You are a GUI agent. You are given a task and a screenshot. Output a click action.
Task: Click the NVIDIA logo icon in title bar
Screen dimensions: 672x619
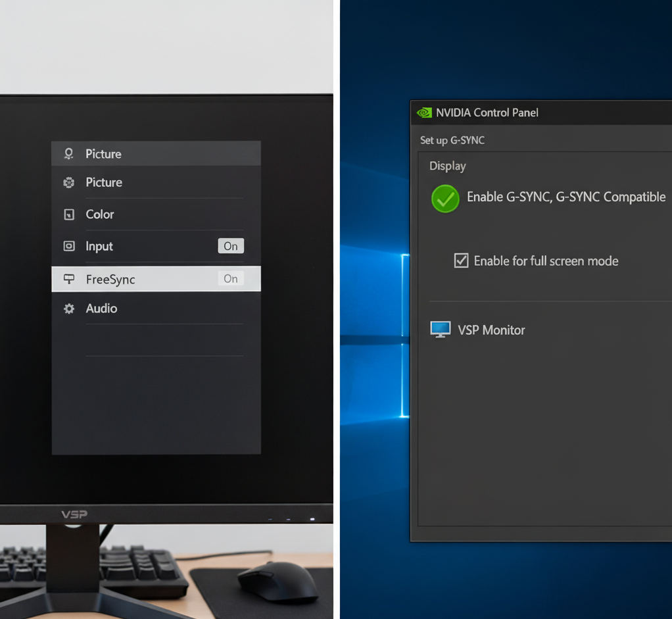424,112
